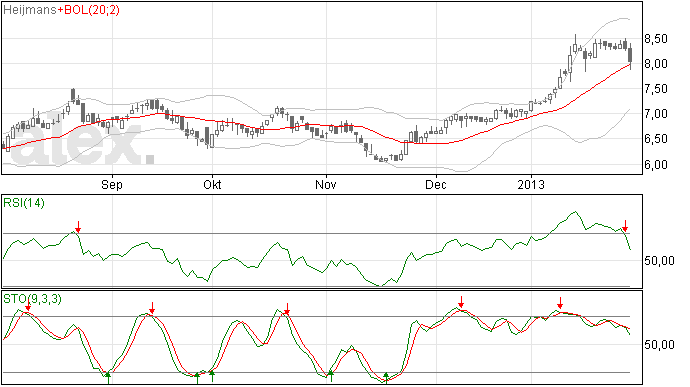Click the Sep month label
The width and height of the screenshot is (690, 387).
112,184
